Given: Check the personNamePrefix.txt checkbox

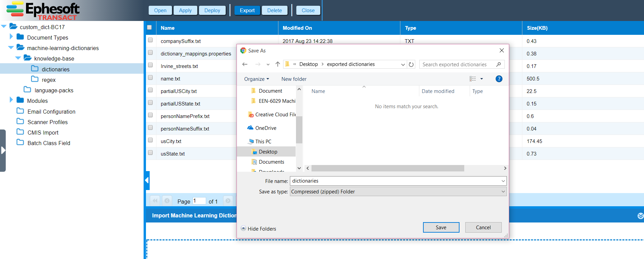Looking at the screenshot, I should 150,115.
